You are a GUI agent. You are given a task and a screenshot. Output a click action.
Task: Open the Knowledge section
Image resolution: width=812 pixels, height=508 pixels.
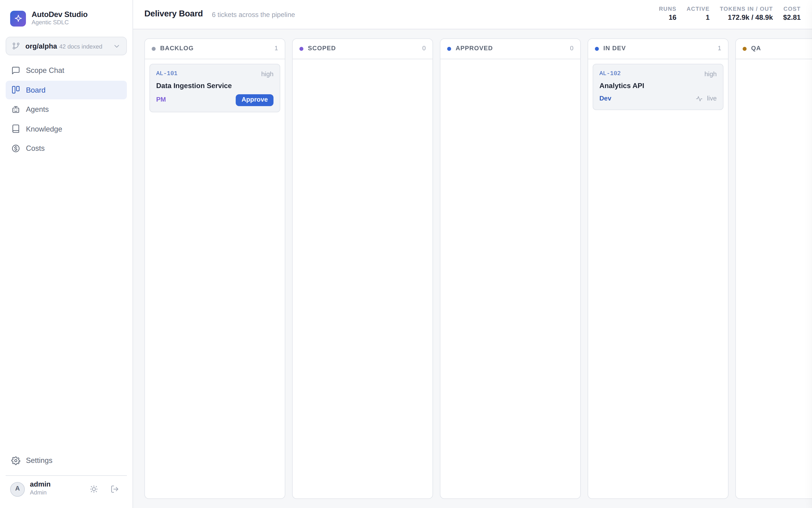point(66,129)
